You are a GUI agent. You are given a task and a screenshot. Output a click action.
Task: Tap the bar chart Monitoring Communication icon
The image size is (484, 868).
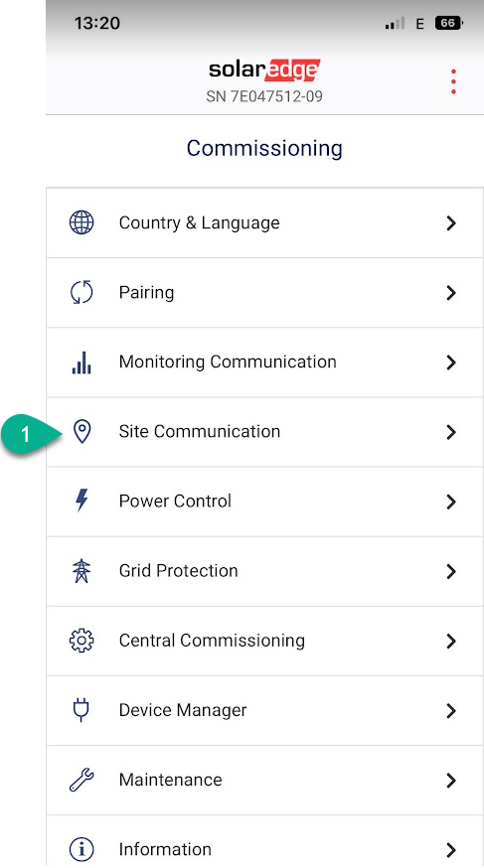tap(81, 362)
